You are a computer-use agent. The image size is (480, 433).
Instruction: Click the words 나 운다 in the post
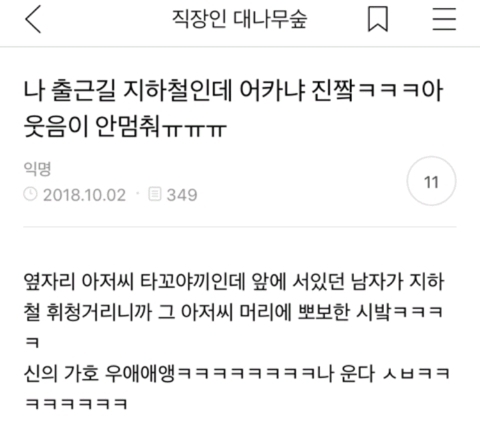(345, 373)
